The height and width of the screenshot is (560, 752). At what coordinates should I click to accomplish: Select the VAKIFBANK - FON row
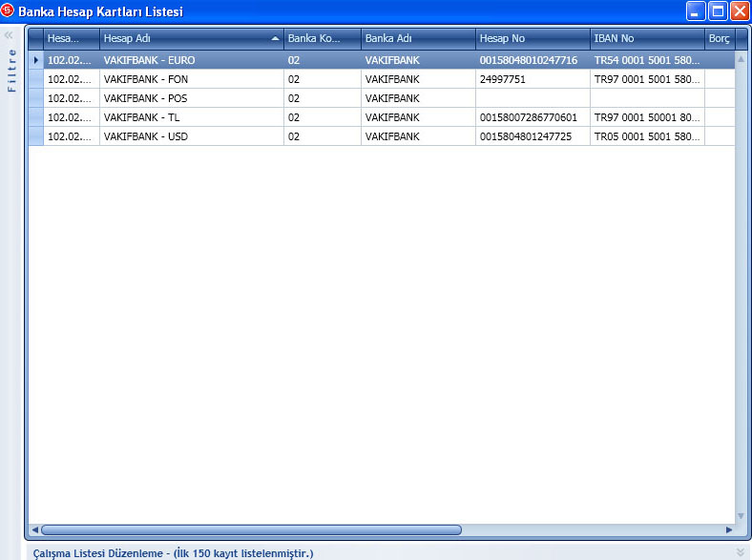point(191,79)
